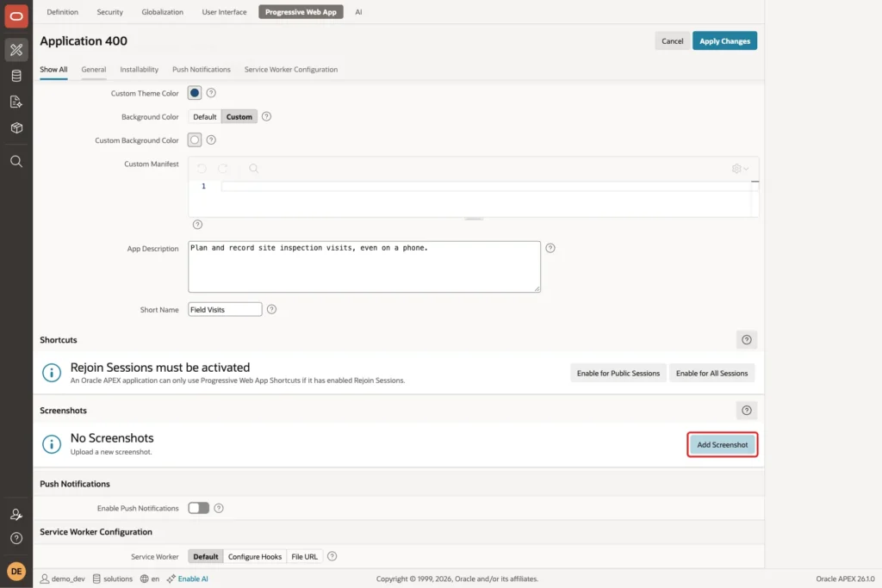Viewport: 882px width, 588px height.
Task: Show help for App Description
Action: coord(550,248)
